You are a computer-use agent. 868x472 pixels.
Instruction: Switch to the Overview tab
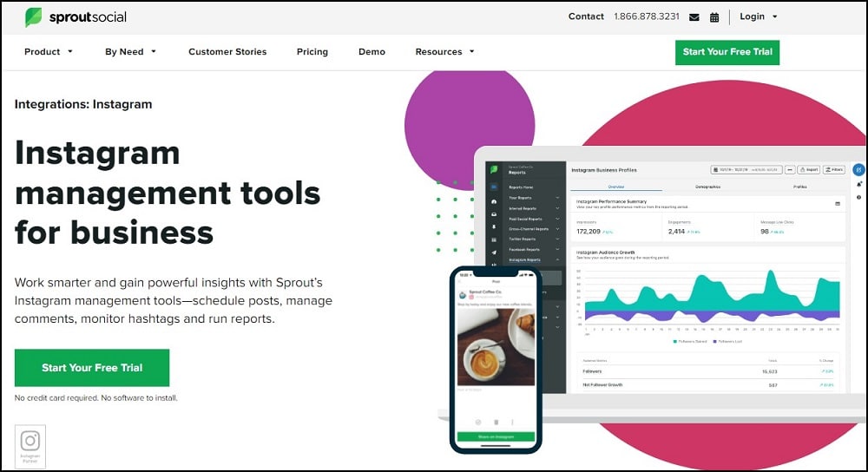616,187
